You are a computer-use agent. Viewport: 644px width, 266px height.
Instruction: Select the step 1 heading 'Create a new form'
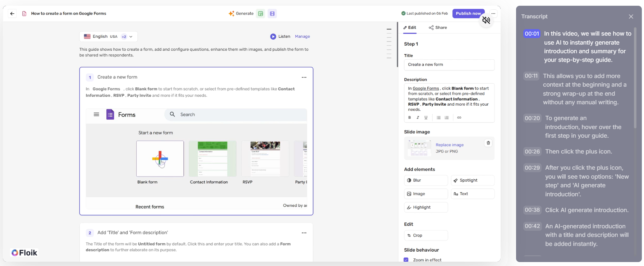pyautogui.click(x=117, y=77)
